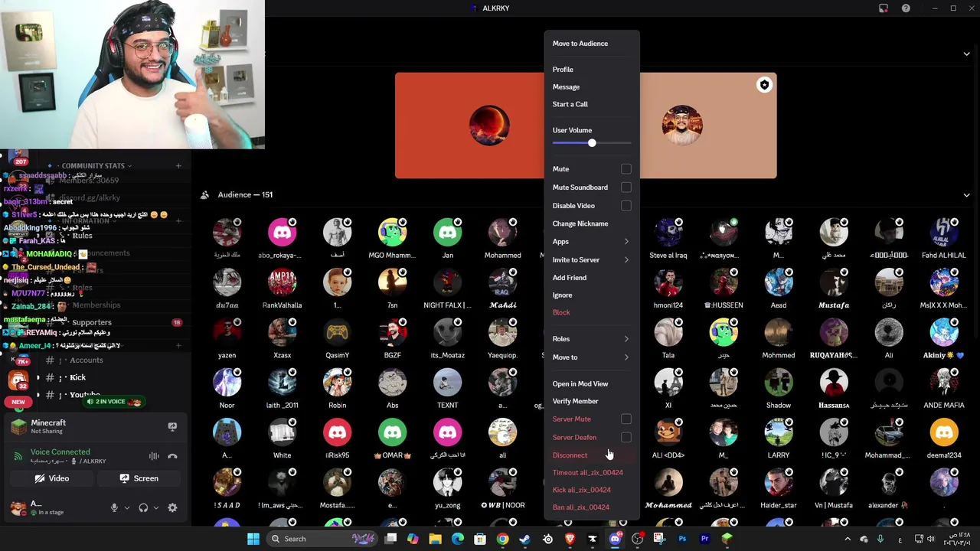
Task: Click the QasimY audience avatar
Action: [337, 332]
